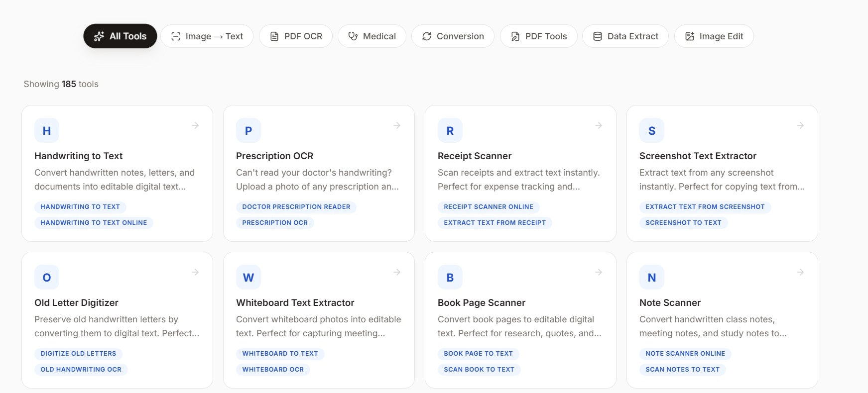The image size is (868, 393).
Task: Click the Scan Book to Text tag
Action: (x=479, y=370)
